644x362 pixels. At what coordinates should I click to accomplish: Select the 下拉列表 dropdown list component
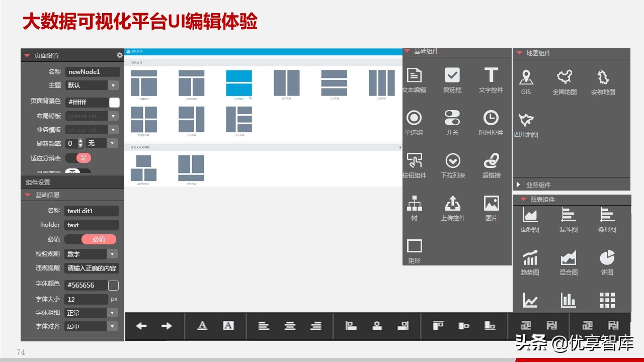tap(453, 165)
